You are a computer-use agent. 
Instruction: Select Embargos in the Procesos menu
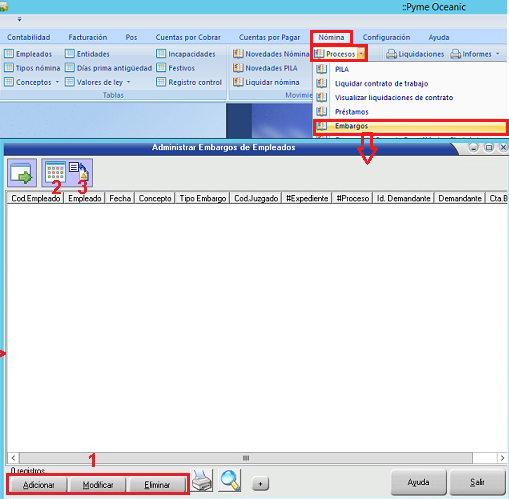tap(411, 126)
